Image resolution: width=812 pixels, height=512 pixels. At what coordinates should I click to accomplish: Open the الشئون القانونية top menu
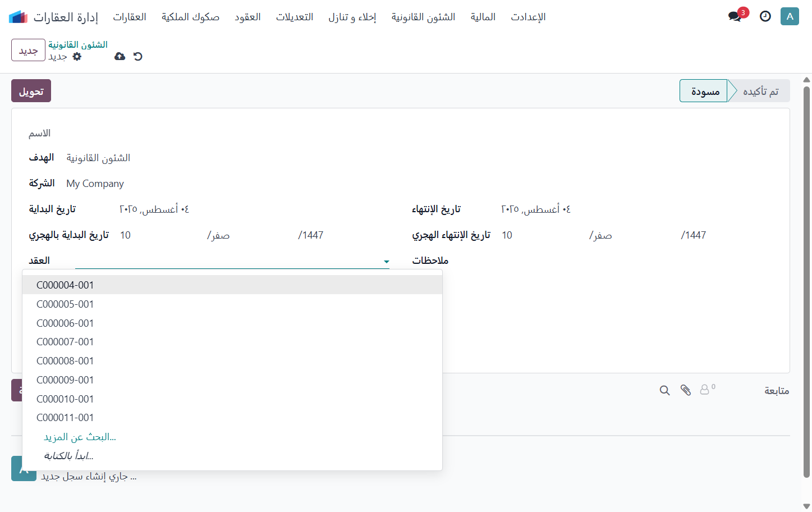click(423, 17)
